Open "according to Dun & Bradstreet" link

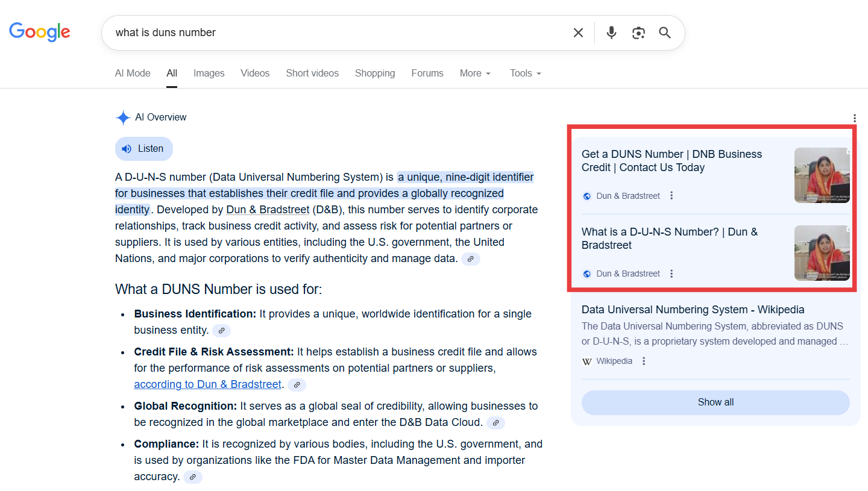(x=207, y=384)
